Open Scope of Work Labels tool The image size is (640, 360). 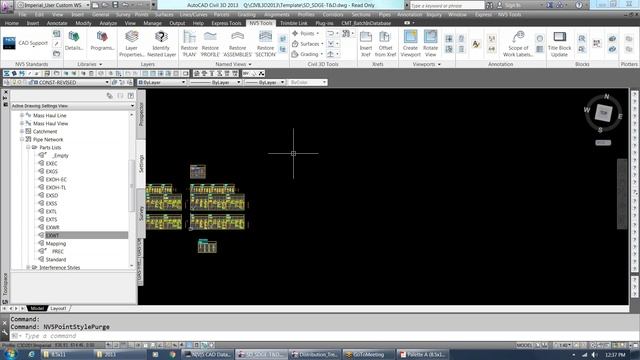click(x=518, y=43)
